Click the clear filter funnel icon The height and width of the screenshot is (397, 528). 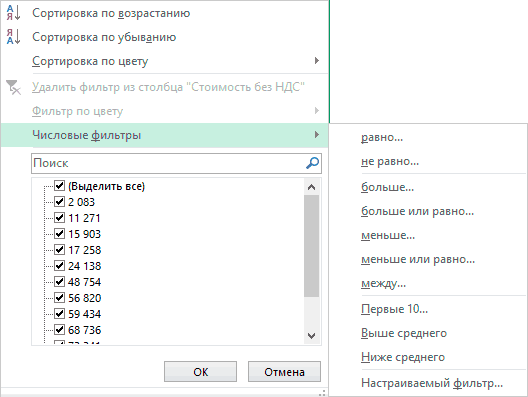pos(13,87)
